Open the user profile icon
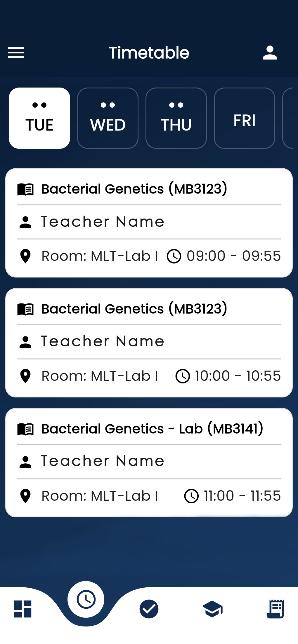 tap(270, 53)
